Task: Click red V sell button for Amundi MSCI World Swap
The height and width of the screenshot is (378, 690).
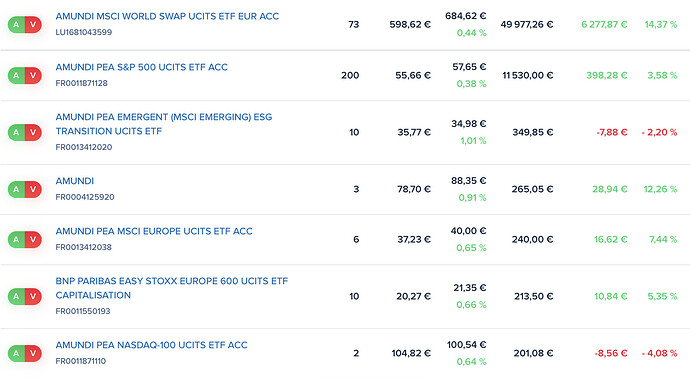Action: coord(33,25)
